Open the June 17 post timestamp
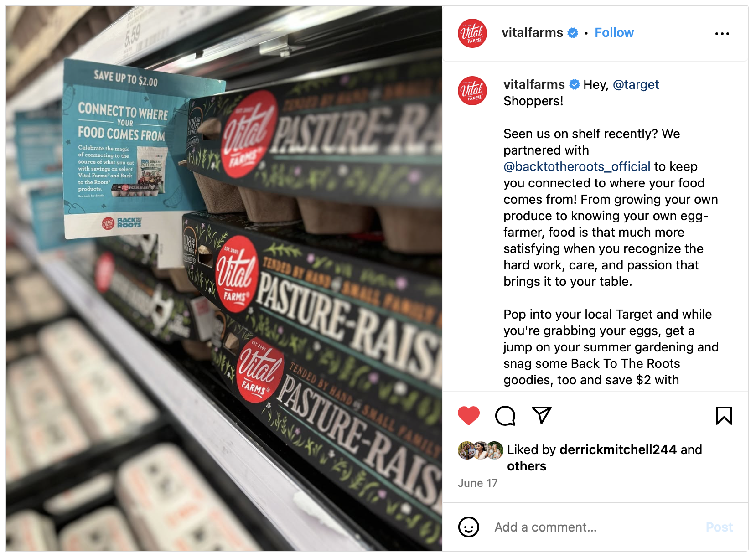 point(478,483)
